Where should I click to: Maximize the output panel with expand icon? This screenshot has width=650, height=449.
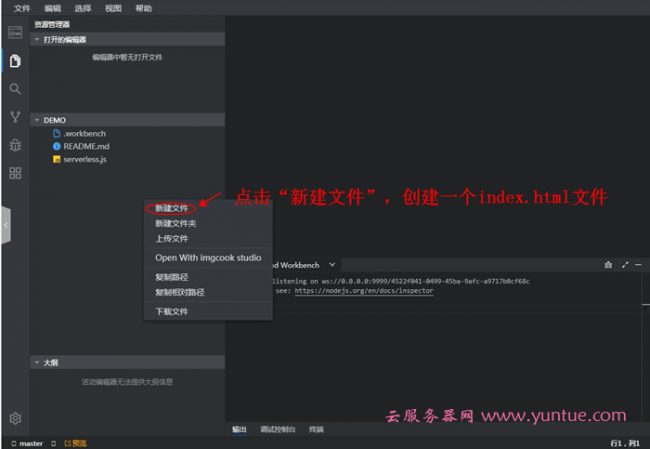coord(625,265)
